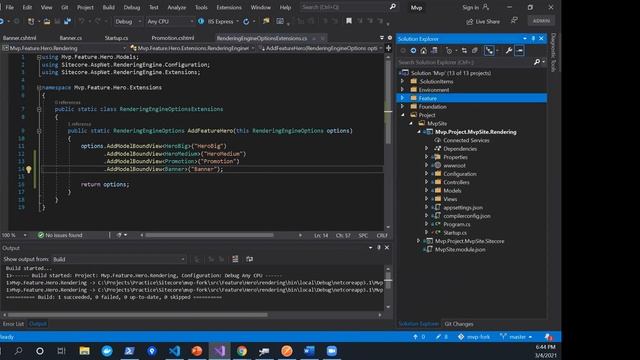
Task: Click the lightbulb quick action on line 14
Action: pyautogui.click(x=29, y=169)
